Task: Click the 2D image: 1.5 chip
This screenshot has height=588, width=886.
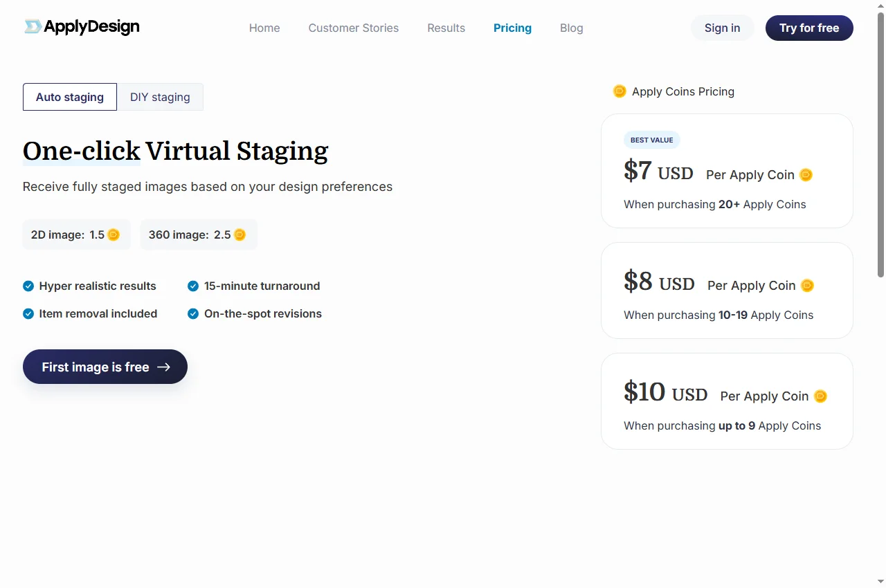Action: pyautogui.click(x=77, y=235)
